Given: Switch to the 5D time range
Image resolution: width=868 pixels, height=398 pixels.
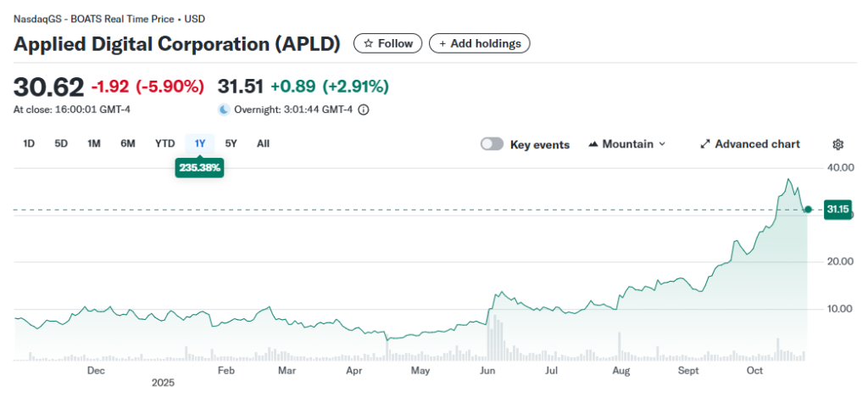Looking at the screenshot, I should pyautogui.click(x=61, y=143).
